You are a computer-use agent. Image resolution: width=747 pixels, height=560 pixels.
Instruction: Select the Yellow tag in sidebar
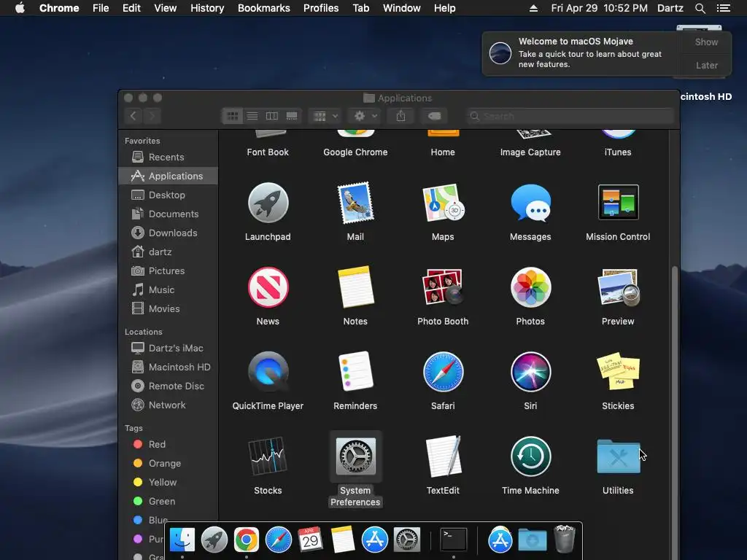pyautogui.click(x=168, y=482)
